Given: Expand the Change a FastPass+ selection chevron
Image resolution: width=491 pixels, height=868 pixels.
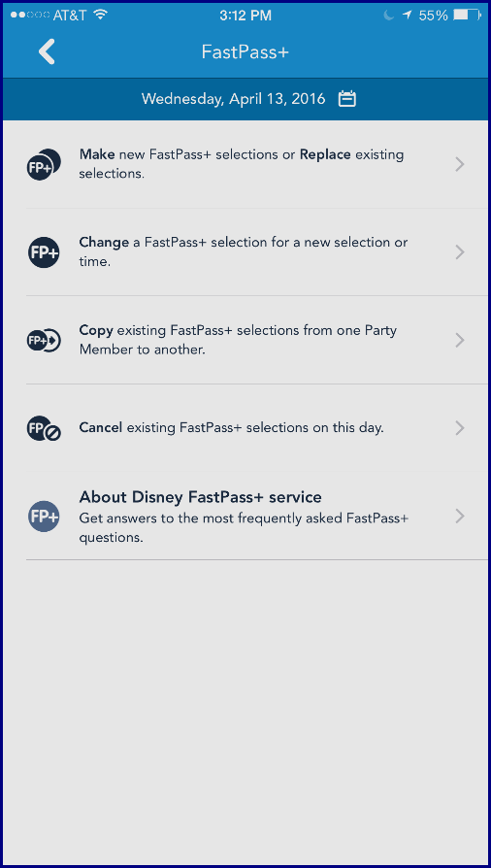Looking at the screenshot, I should tap(459, 252).
